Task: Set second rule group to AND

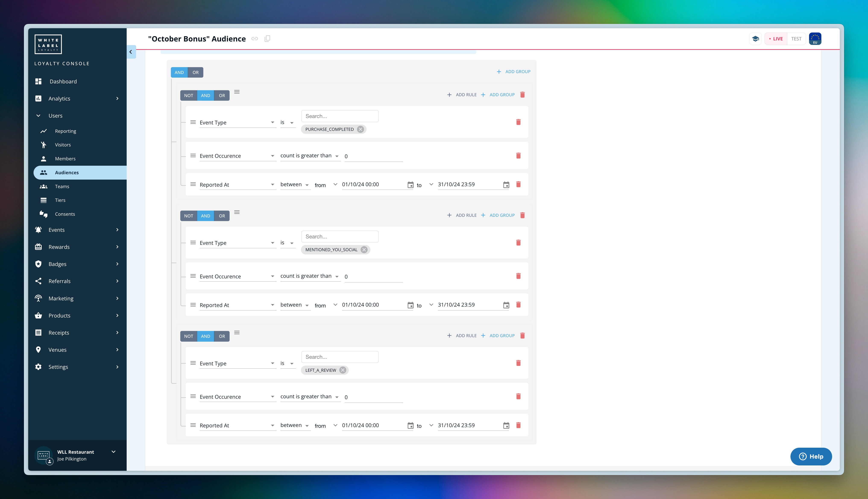Action: tap(205, 216)
